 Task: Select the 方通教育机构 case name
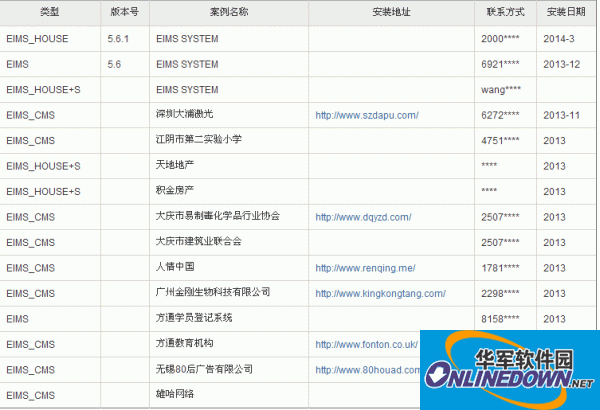point(184,343)
